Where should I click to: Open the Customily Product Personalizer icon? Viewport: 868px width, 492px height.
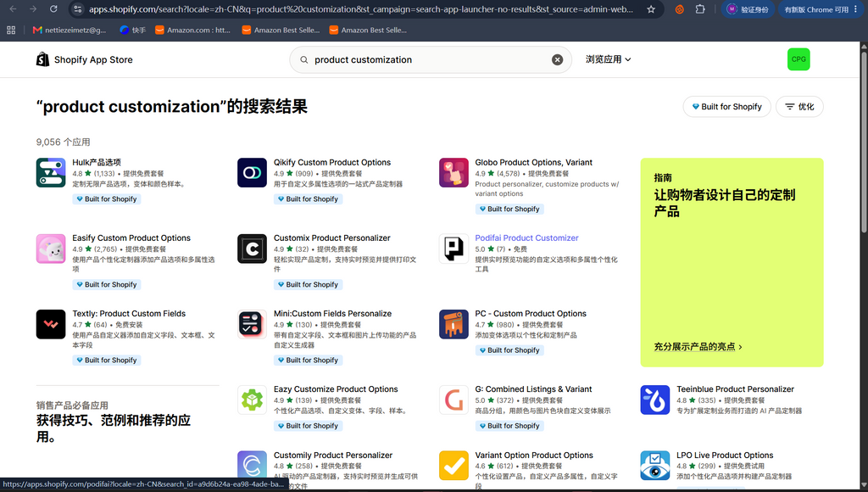click(252, 466)
